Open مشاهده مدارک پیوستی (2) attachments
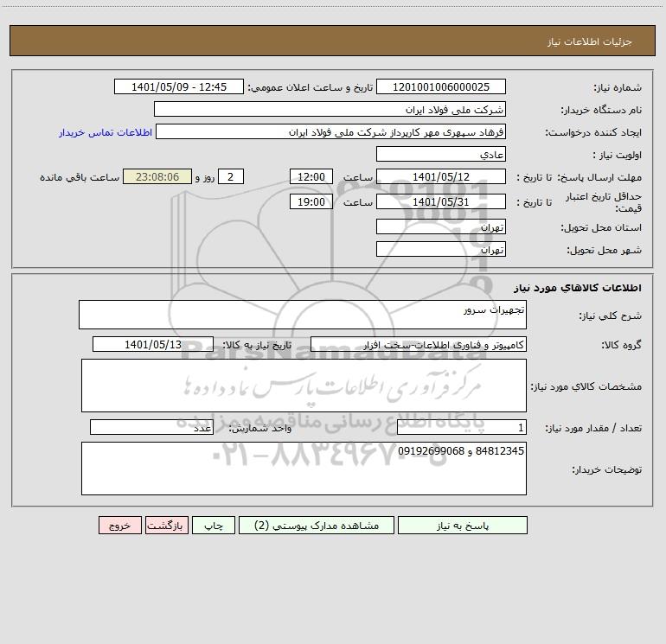This screenshot has width=666, height=644. [317, 526]
